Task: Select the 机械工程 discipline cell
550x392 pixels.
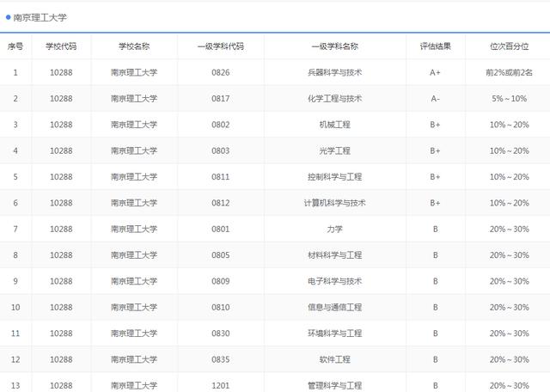Action: coord(335,125)
